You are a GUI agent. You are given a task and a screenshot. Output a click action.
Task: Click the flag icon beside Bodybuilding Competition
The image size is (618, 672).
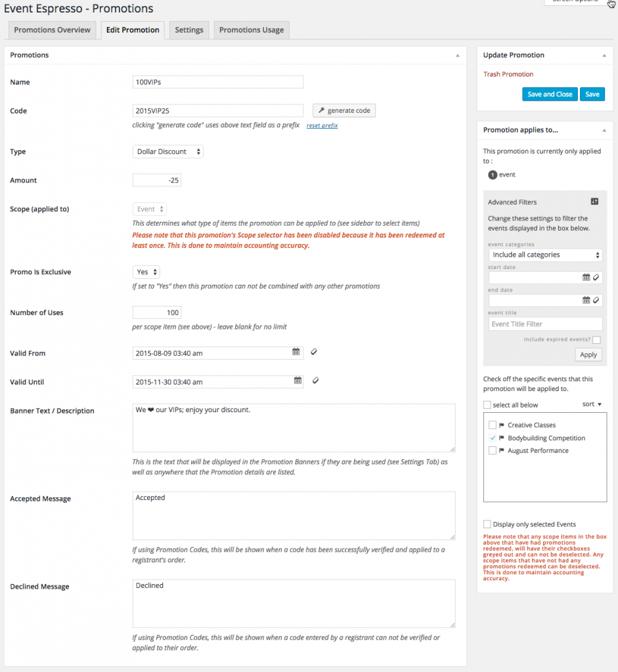[x=501, y=438]
